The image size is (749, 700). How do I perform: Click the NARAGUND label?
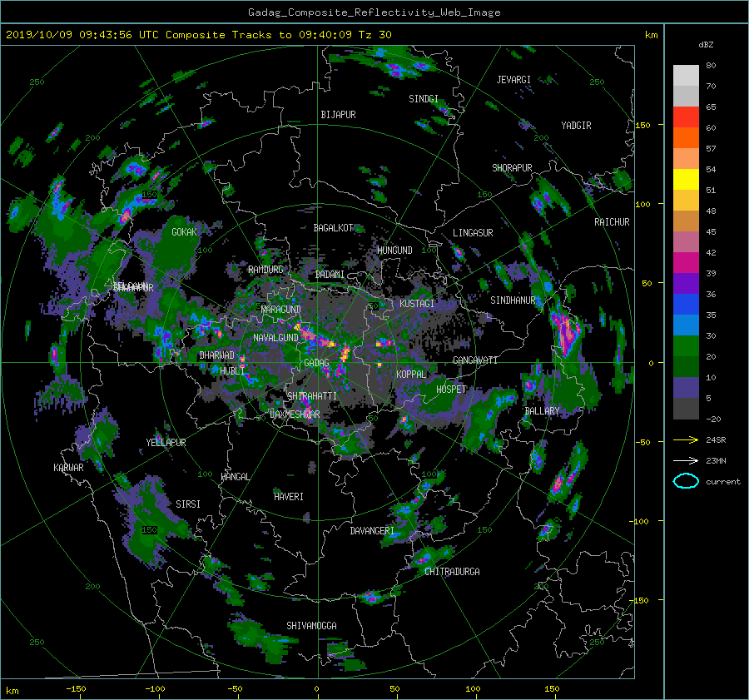281,310
